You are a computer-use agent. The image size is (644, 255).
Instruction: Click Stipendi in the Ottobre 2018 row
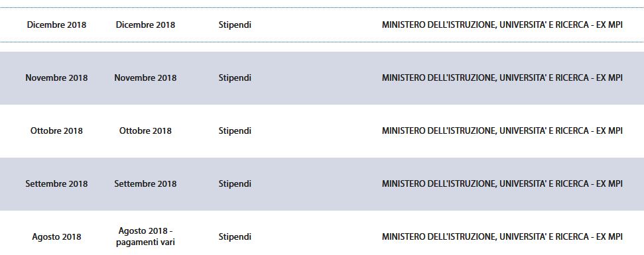pos(235,130)
